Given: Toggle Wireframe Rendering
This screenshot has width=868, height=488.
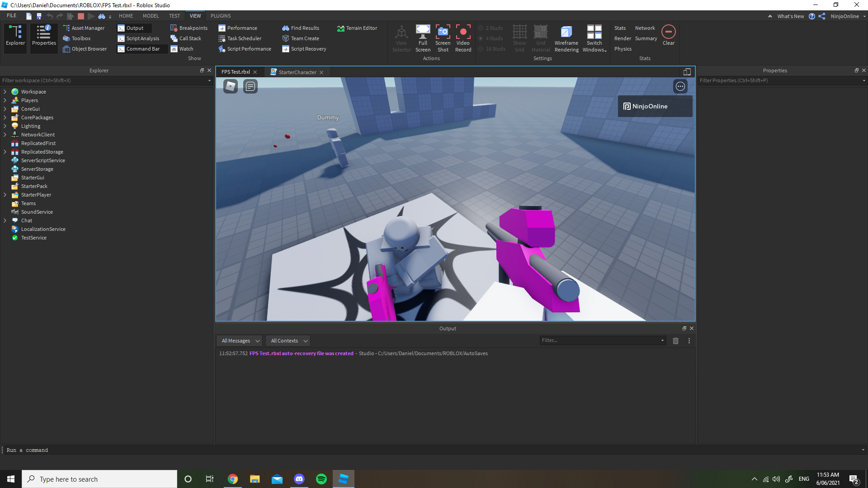Looking at the screenshot, I should [566, 38].
